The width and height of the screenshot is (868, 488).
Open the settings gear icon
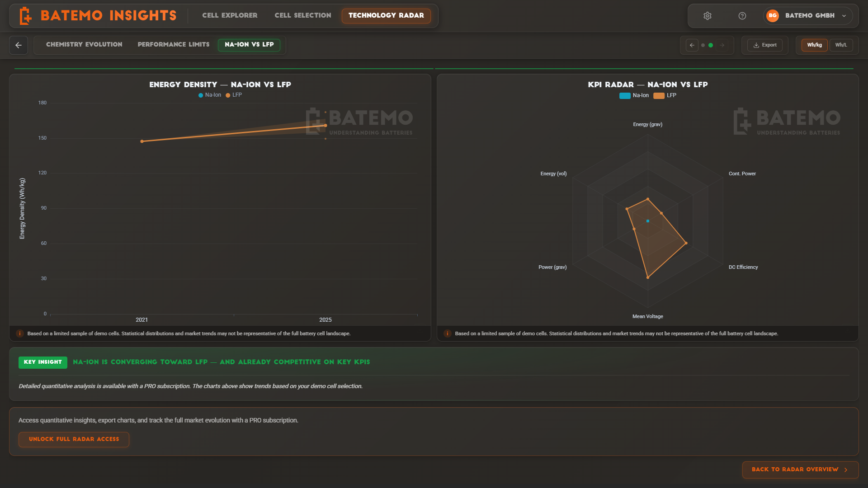tap(708, 16)
